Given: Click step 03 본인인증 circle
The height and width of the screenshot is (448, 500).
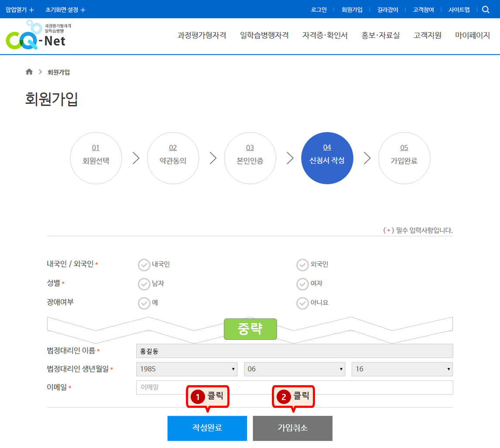Looking at the screenshot, I should [250, 158].
